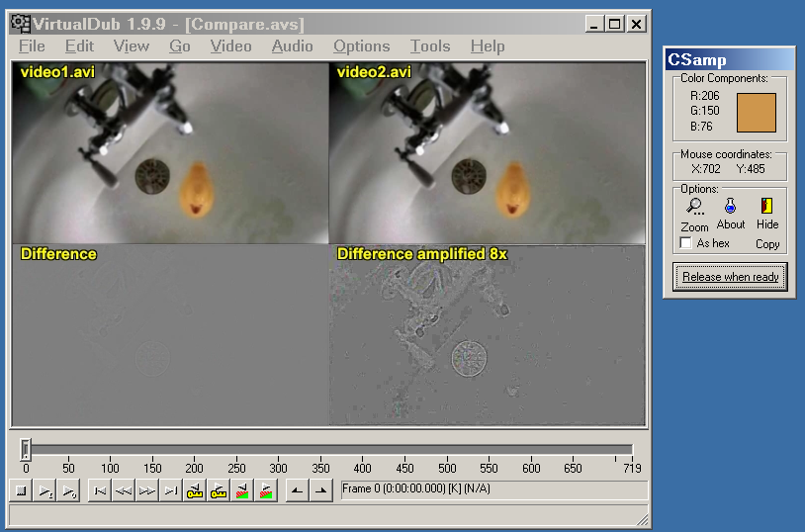The width and height of the screenshot is (805, 532).
Task: Click the Y:485 mouse coordinate
Action: [x=750, y=169]
